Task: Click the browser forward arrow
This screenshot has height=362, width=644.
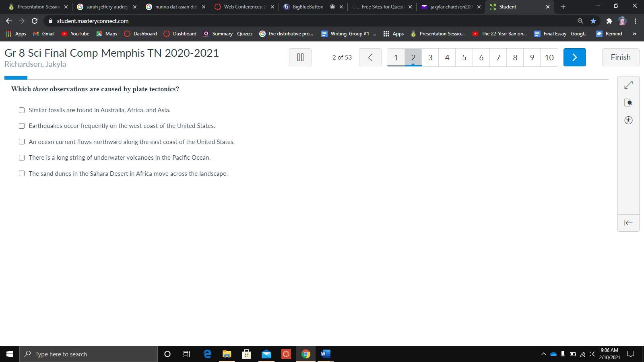Action: 22,21
